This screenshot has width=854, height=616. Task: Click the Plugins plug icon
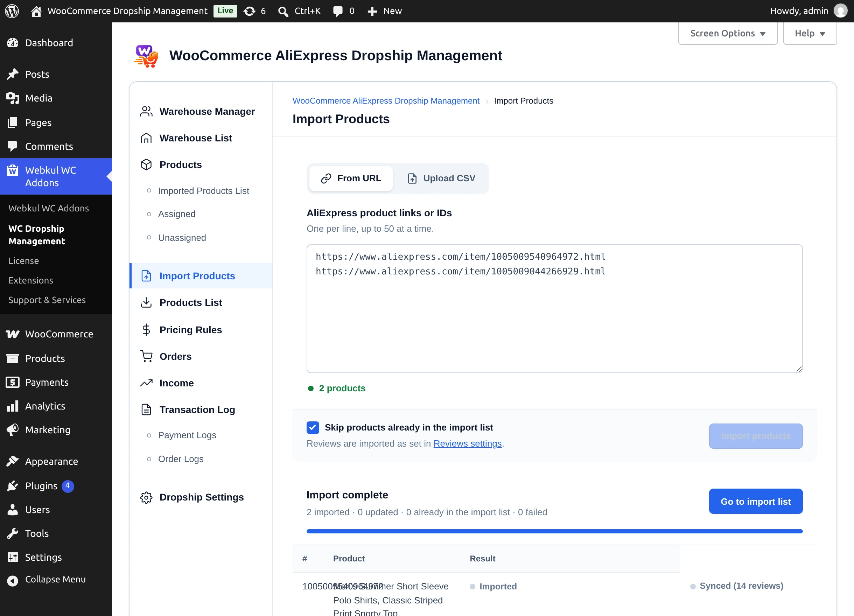click(x=13, y=486)
